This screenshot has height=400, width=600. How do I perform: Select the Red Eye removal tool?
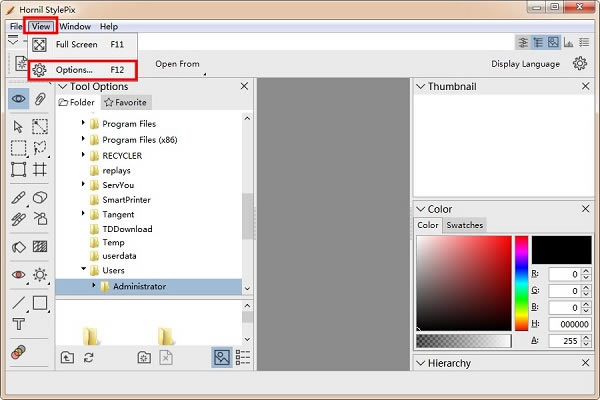click(x=18, y=274)
